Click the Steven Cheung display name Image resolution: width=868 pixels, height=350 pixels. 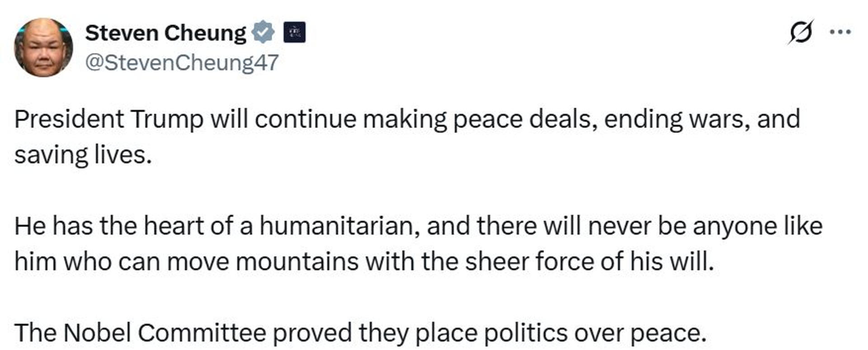[165, 33]
